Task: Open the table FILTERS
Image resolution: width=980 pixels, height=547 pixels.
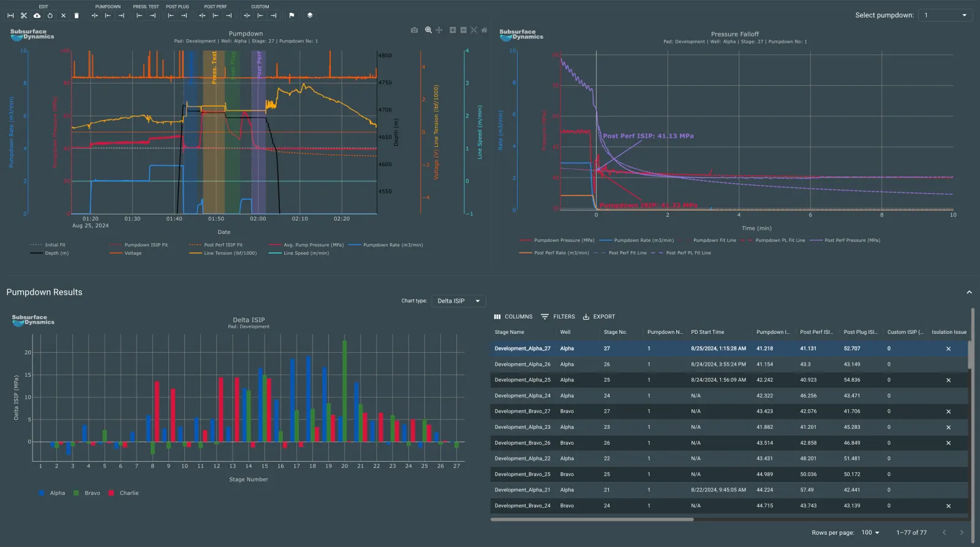Action: click(558, 317)
